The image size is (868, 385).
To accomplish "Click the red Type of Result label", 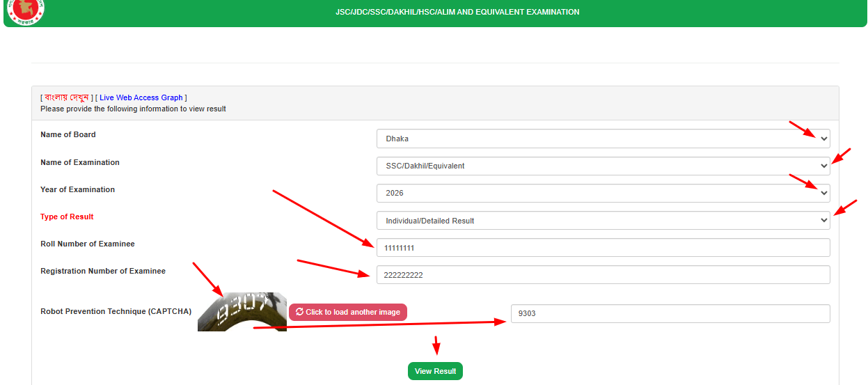I will (67, 217).
